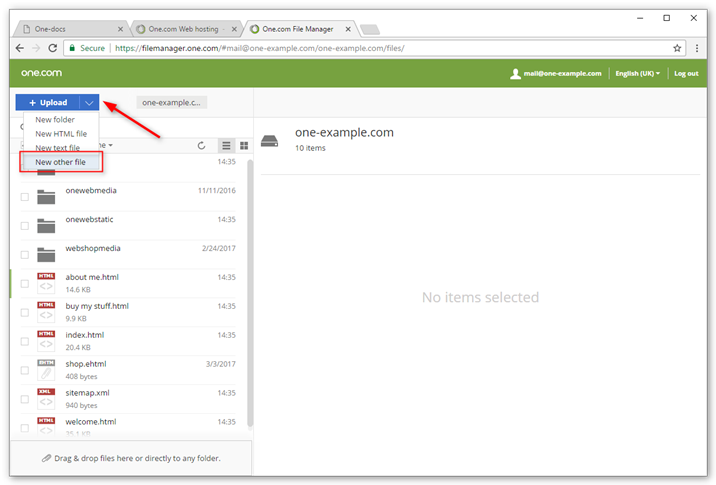Click the file list vertical scrollbar
716x485 pixels.
250,293
